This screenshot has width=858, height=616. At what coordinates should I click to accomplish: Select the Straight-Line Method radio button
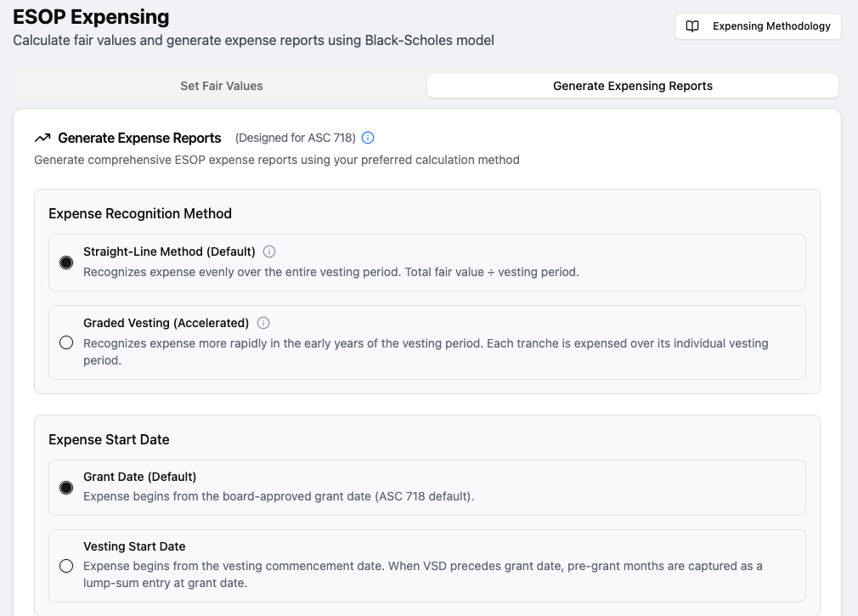point(66,263)
